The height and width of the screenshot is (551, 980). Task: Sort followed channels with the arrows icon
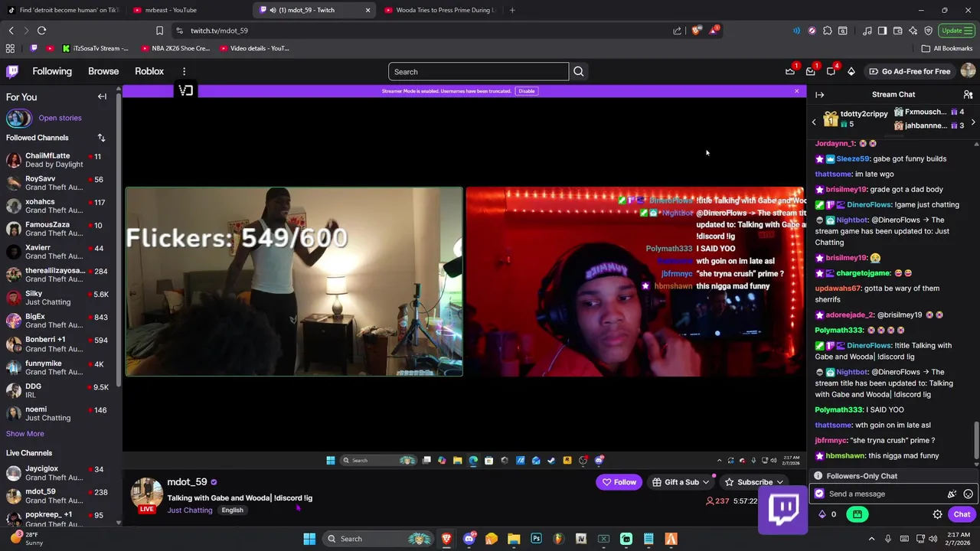coord(101,138)
